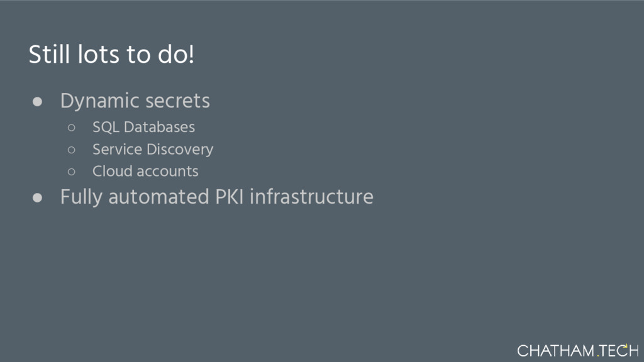
Task: Click the word secrets in first bullet
Action: pos(178,101)
